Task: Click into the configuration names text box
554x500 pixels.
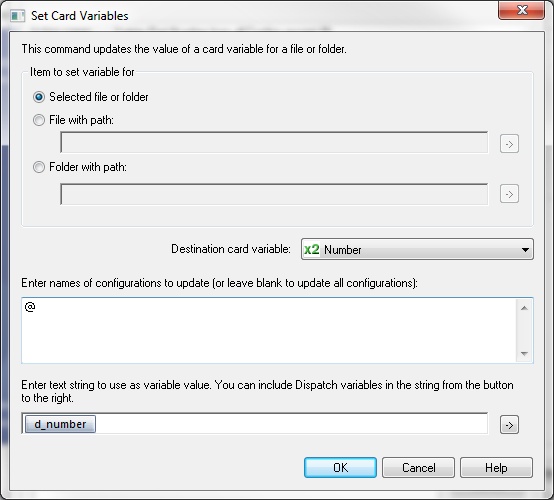Action: [269, 330]
